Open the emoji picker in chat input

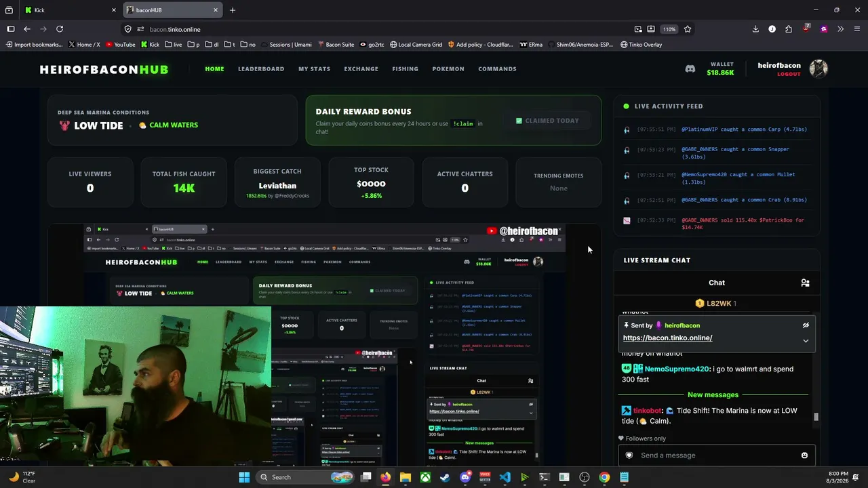tap(804, 455)
